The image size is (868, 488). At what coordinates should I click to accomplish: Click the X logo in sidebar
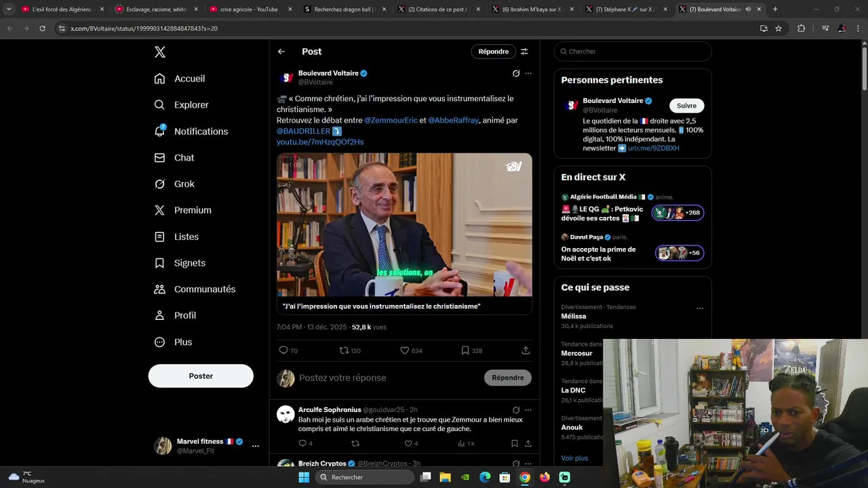tap(159, 52)
